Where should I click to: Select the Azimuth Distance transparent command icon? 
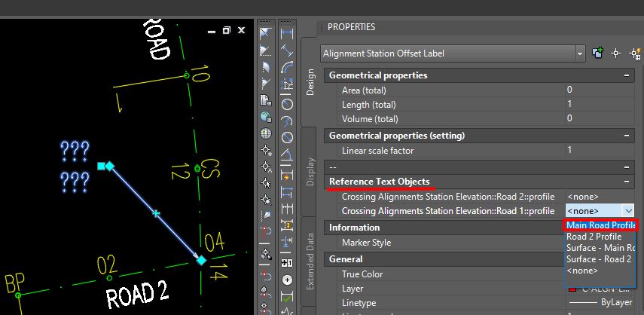(266, 67)
